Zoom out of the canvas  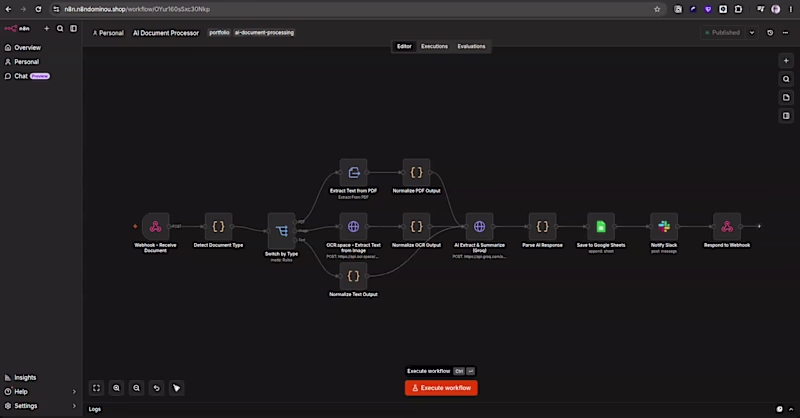[136, 388]
